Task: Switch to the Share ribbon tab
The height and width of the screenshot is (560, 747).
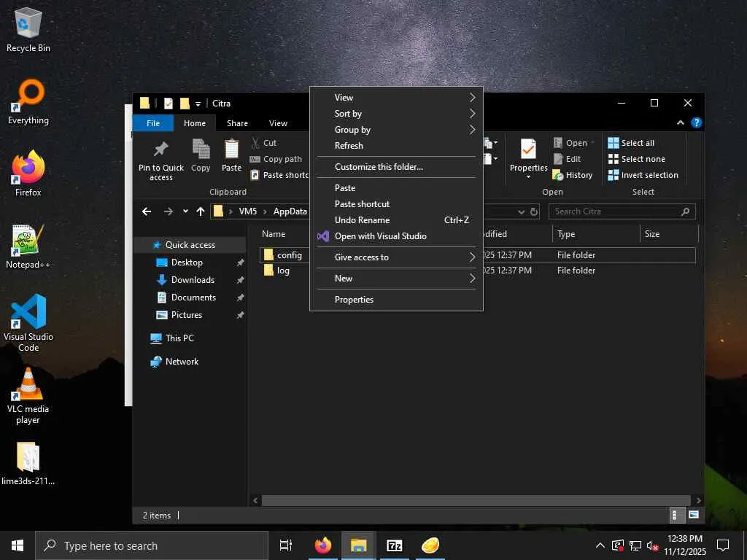Action: point(237,123)
